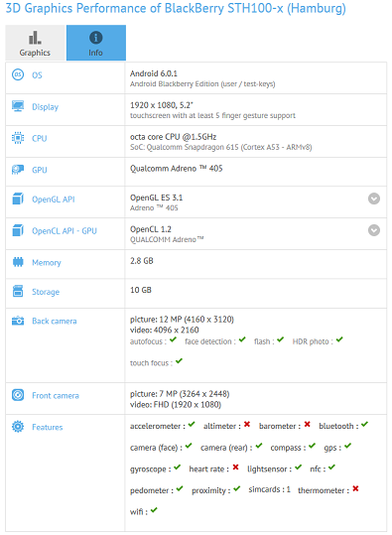The image size is (392, 535).
Task: Open the BlackBerry STH100-x page title link
Action: (x=176, y=8)
